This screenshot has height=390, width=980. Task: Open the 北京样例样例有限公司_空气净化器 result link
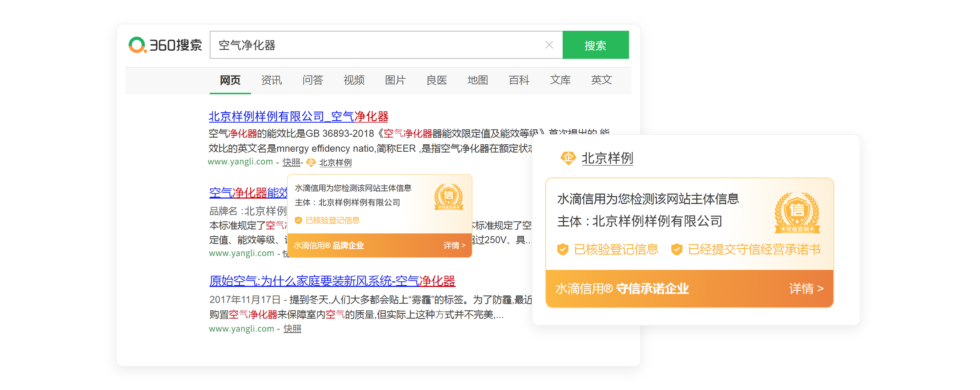pyautogui.click(x=298, y=117)
